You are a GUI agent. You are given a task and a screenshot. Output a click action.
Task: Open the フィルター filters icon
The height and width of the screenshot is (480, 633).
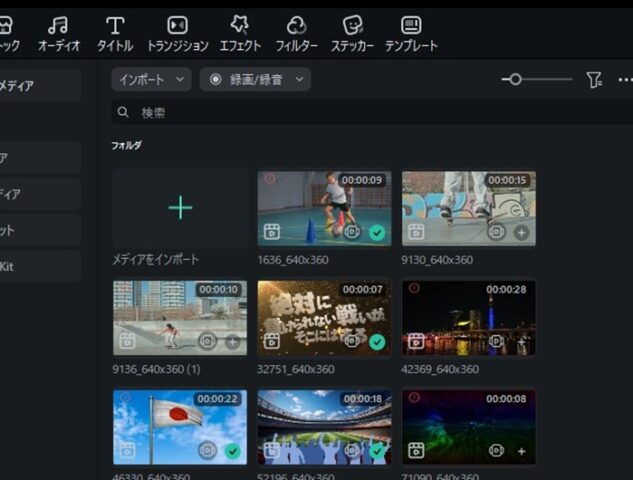296,33
